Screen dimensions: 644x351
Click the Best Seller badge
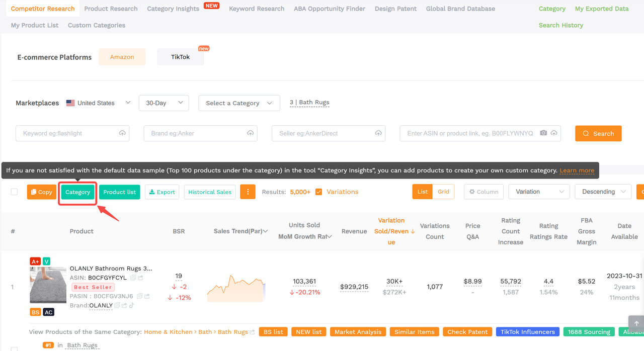[x=93, y=287]
